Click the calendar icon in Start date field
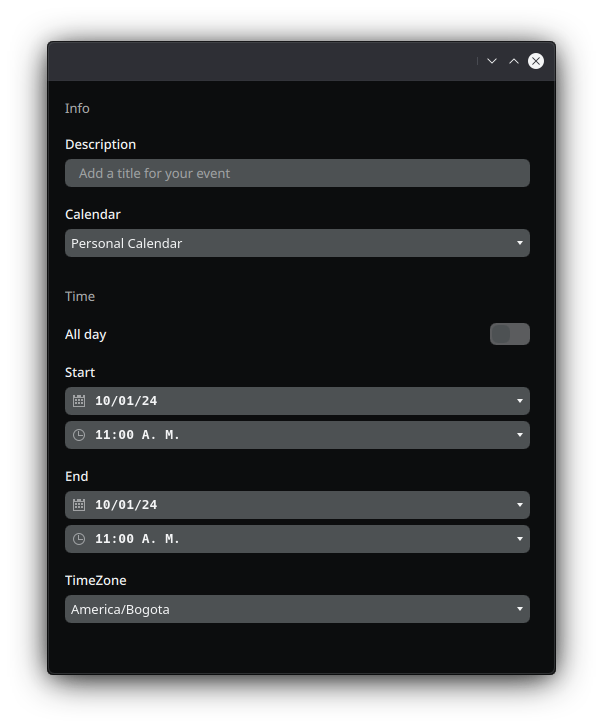 [x=79, y=401]
